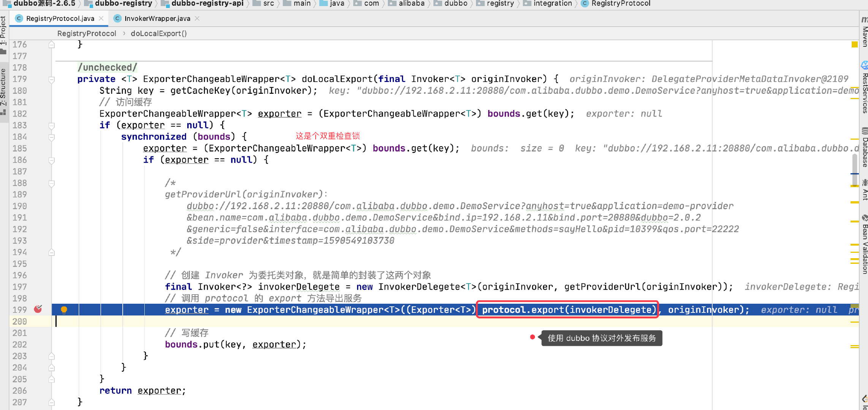Image resolution: width=868 pixels, height=410 pixels.
Task: Click dubbo-registry-api folder icon in navigation bar
Action: point(165,4)
